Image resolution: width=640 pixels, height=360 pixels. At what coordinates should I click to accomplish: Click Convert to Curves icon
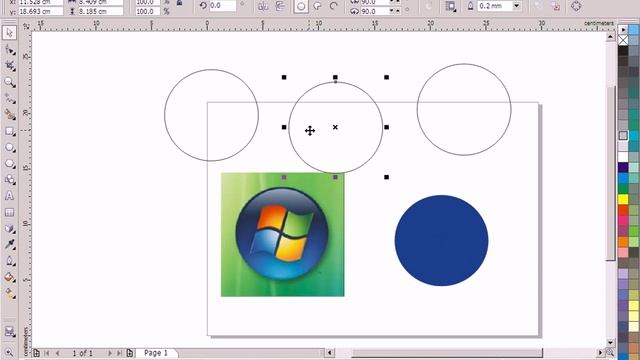pyautogui.click(x=576, y=6)
